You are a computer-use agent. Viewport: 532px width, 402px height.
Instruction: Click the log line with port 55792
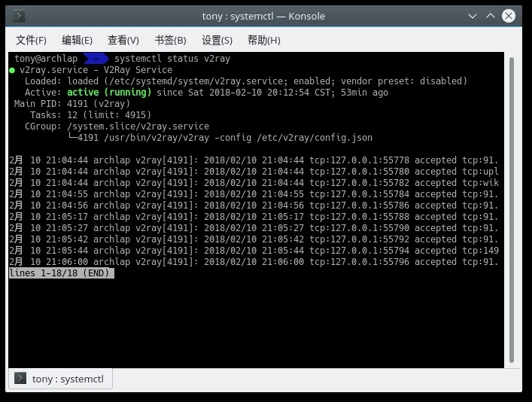click(254, 239)
